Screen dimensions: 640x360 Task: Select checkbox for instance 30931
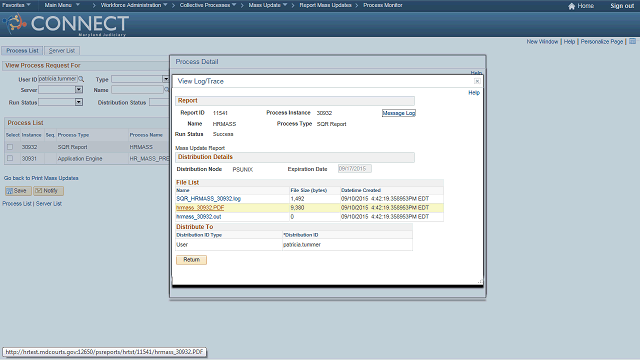pos(10,158)
